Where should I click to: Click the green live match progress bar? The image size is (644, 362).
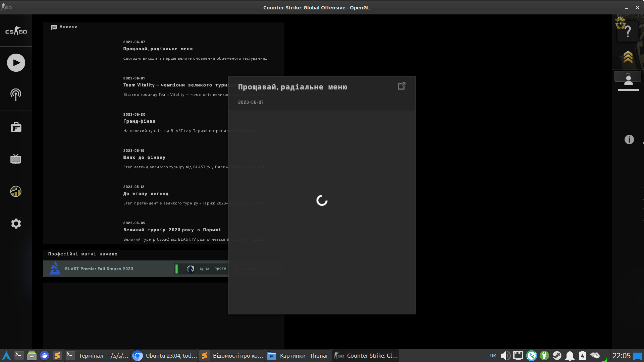pyautogui.click(x=177, y=268)
